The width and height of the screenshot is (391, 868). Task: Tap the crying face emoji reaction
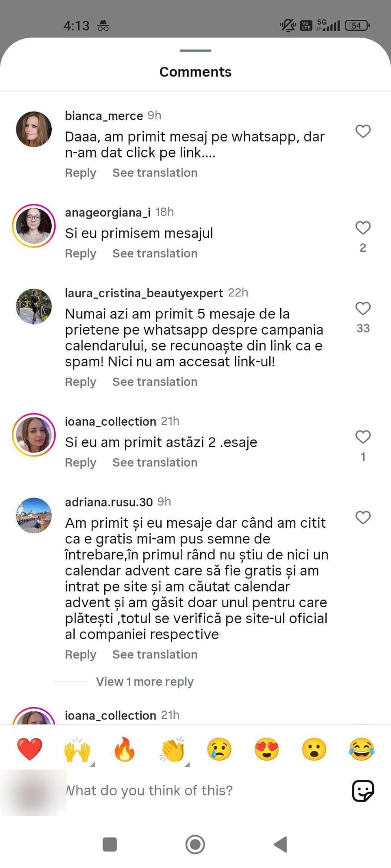(219, 750)
